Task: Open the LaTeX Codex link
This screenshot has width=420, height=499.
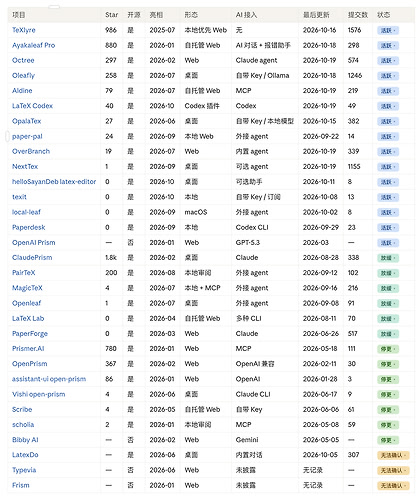Action: coord(32,106)
